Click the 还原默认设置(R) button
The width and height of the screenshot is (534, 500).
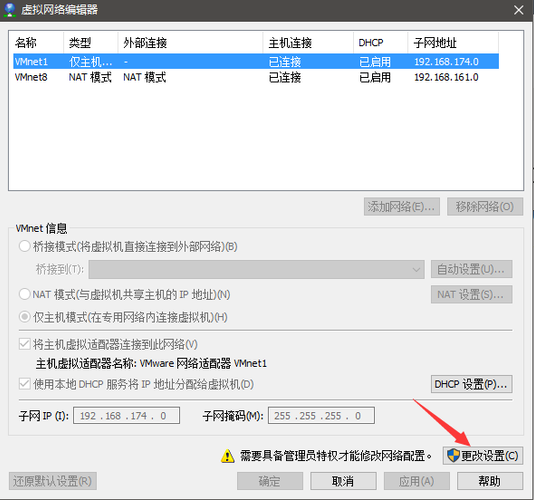53,481
